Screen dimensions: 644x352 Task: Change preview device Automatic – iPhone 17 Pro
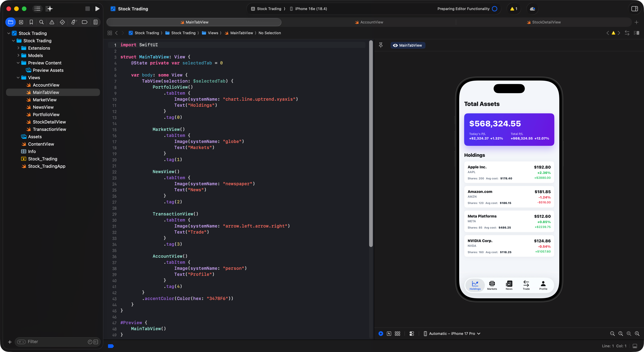[x=452, y=334]
